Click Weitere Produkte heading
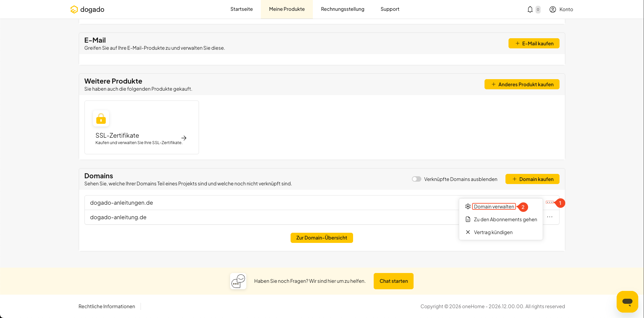 coord(113,81)
